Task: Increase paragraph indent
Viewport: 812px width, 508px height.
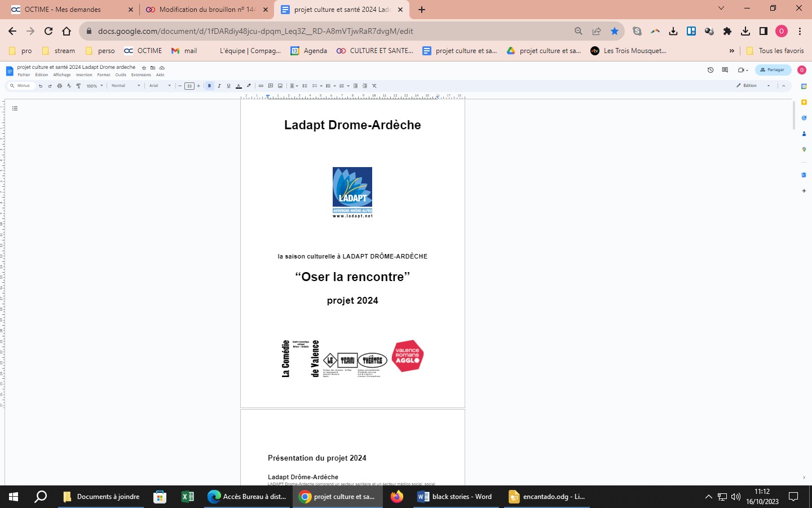Action: [x=365, y=86]
